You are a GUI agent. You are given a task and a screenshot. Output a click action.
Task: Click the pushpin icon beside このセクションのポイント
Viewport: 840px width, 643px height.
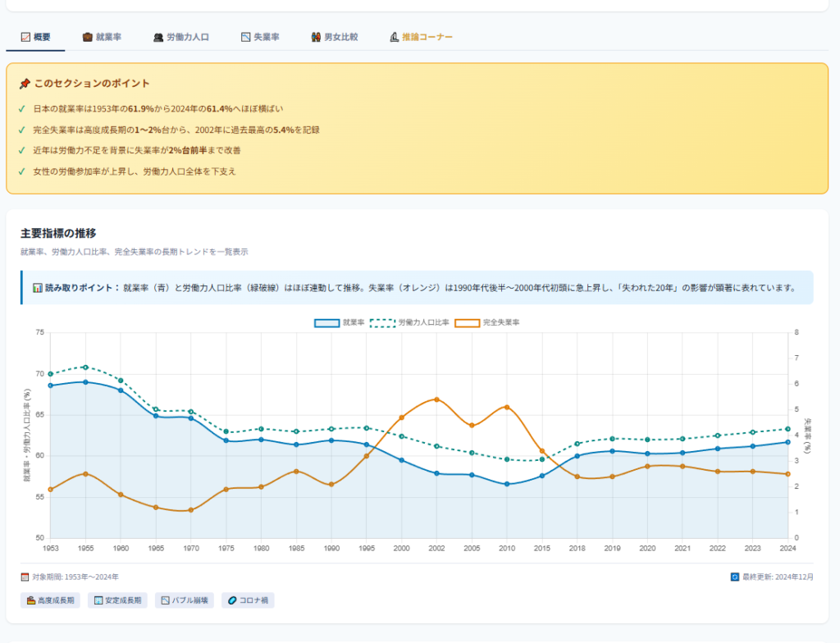(x=25, y=84)
